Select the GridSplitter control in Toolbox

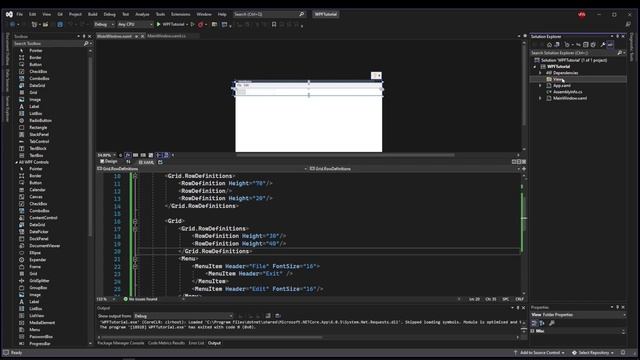pyautogui.click(x=39, y=281)
